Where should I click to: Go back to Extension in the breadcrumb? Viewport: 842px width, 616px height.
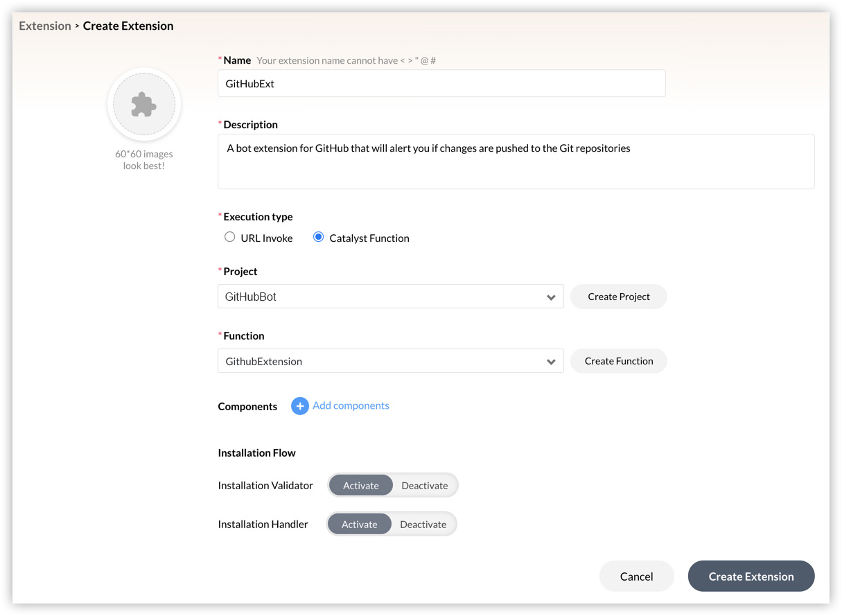[x=45, y=26]
